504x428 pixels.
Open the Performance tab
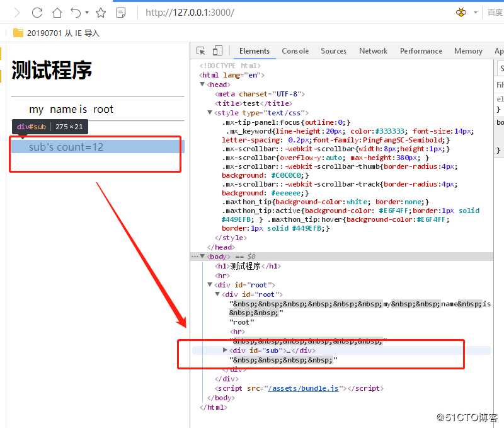[421, 51]
